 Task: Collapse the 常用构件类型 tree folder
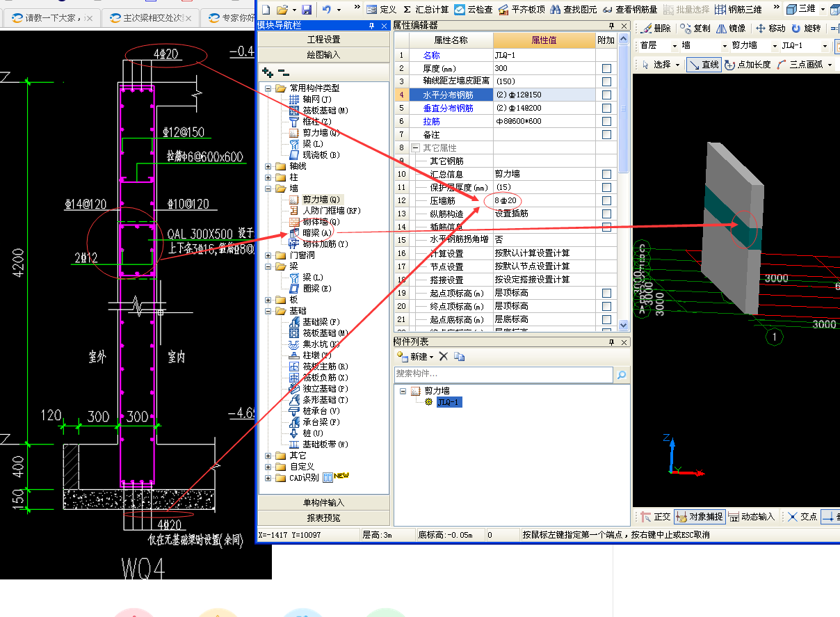pos(268,88)
